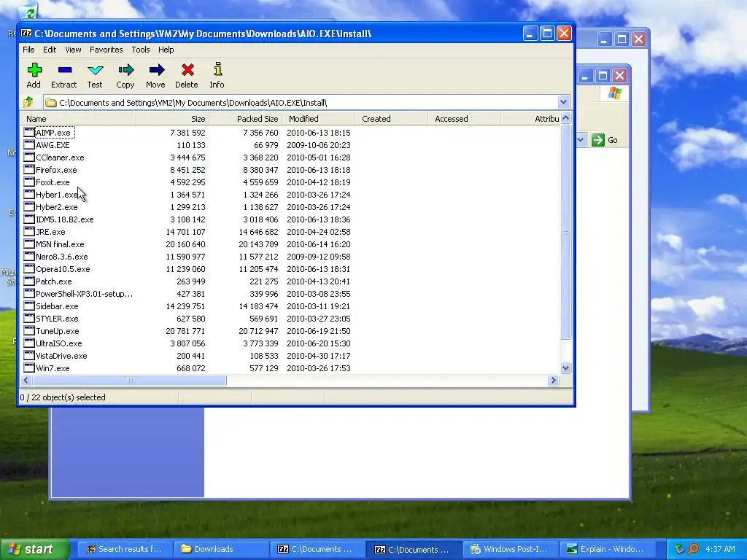Select the CCleaner.exe file icon
Screen dimensions: 747x560
click(x=29, y=157)
